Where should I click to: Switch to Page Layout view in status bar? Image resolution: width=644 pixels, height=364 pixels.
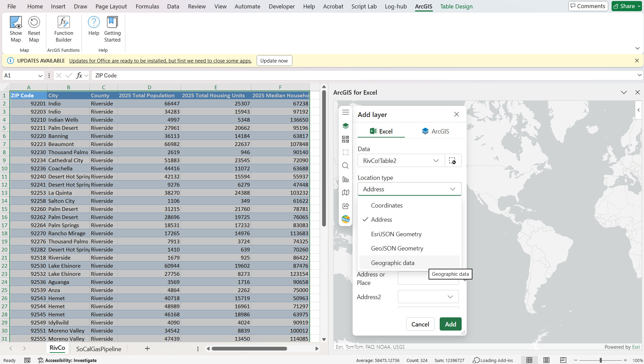tap(546, 360)
